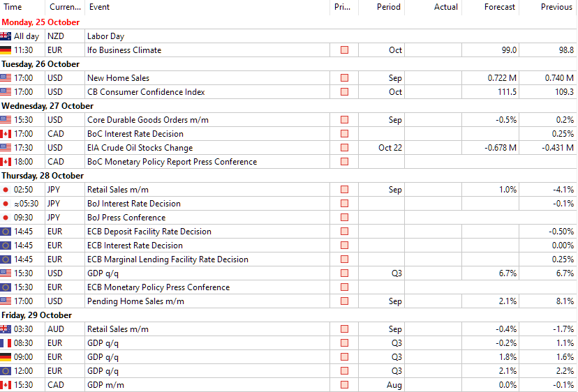Select the BoJ Press Conference event name

(126, 218)
